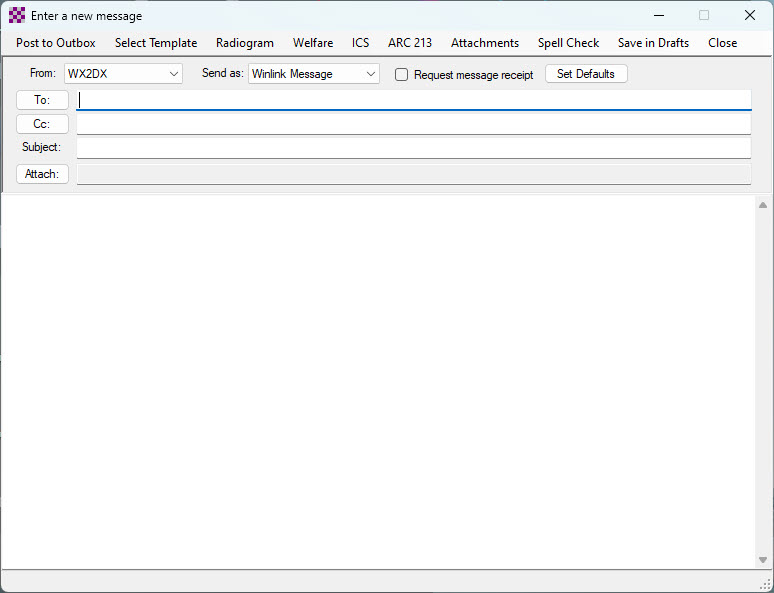Click the Winlink app icon in title bar
The height and width of the screenshot is (593, 774).
[17, 16]
